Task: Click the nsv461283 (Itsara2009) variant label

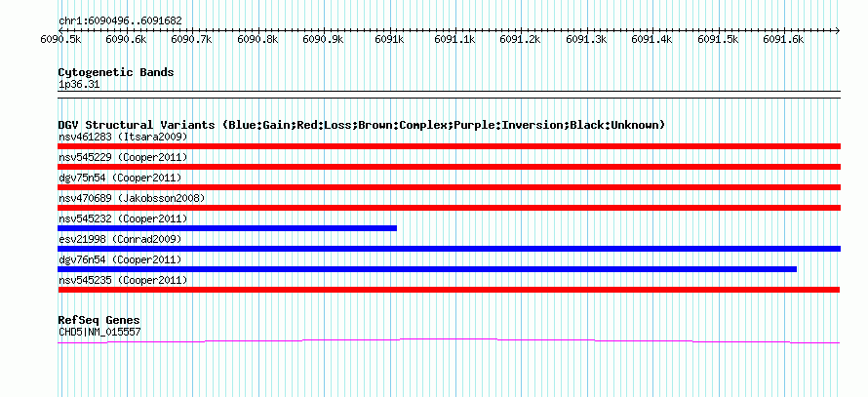Action: coord(123,137)
